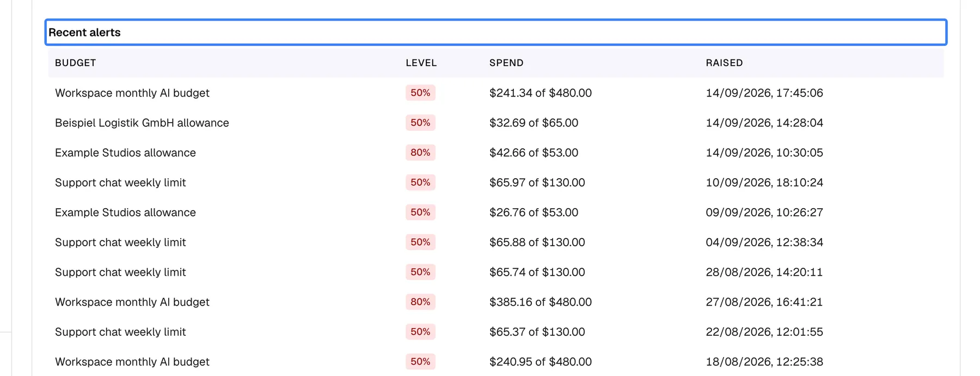
Task: Click spend value $32.69 of $65.00
Action: pyautogui.click(x=534, y=123)
